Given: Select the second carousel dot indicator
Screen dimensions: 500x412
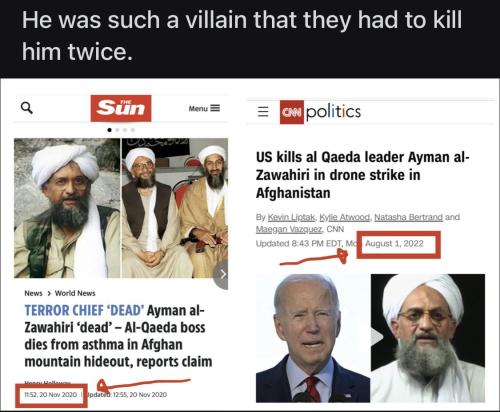Looking at the screenshot, I should coord(117,130).
